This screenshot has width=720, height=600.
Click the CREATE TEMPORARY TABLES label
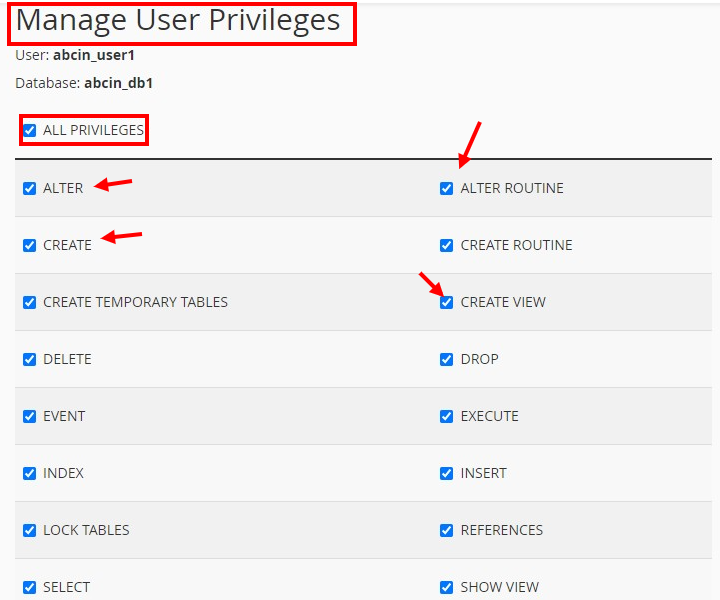(135, 302)
